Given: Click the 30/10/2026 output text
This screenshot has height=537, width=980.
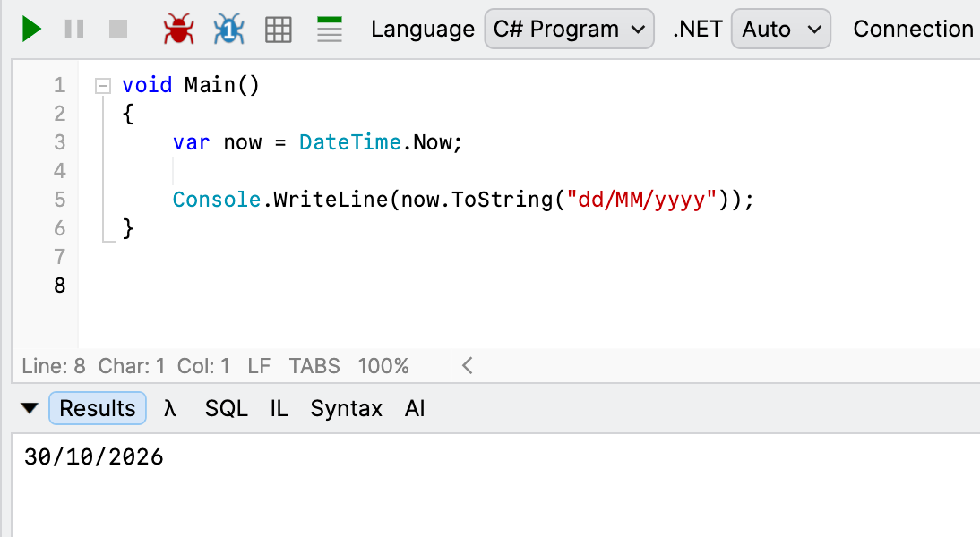Looking at the screenshot, I should tap(94, 457).
